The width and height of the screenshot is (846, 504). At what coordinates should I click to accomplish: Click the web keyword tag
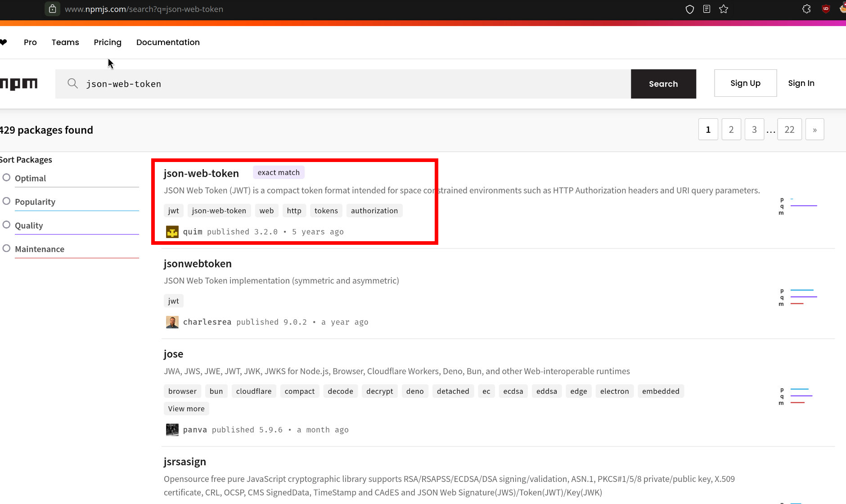tap(266, 211)
